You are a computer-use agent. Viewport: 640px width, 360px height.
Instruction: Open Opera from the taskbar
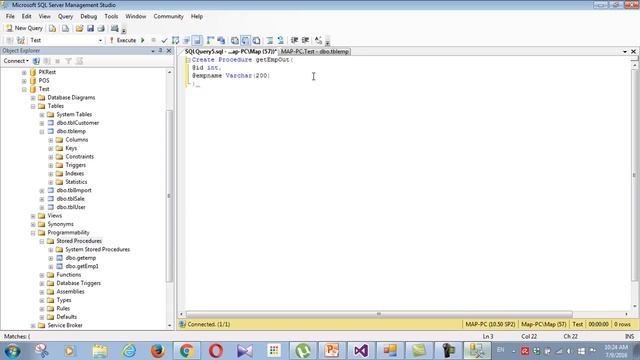pos(216,351)
